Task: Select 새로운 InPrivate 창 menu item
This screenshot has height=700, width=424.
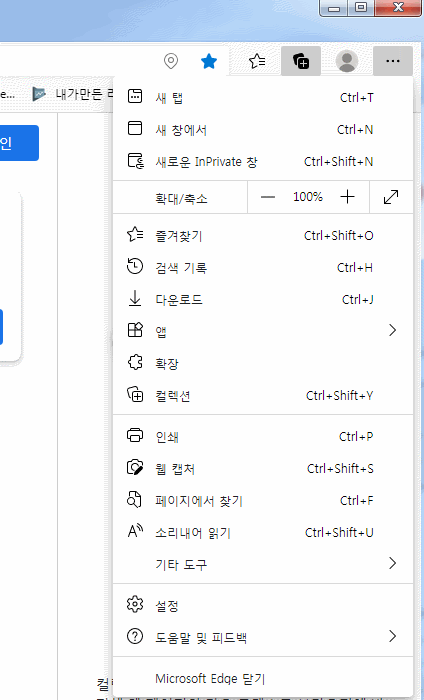Action: coord(263,161)
